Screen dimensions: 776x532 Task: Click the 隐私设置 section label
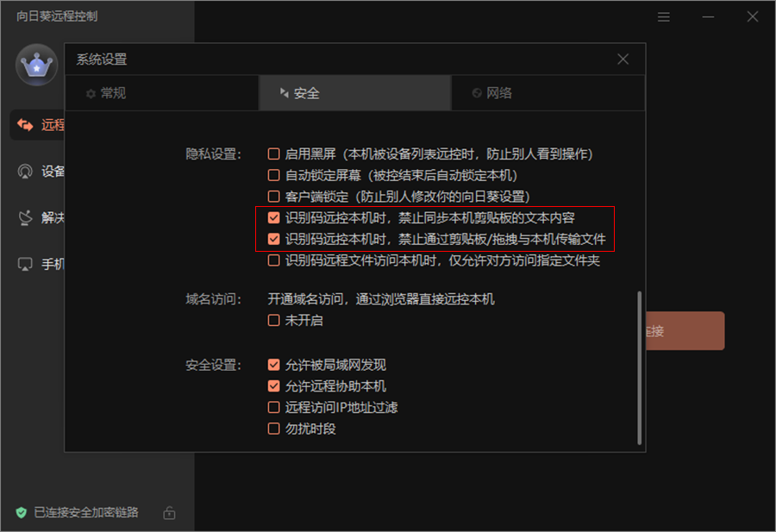click(x=213, y=153)
